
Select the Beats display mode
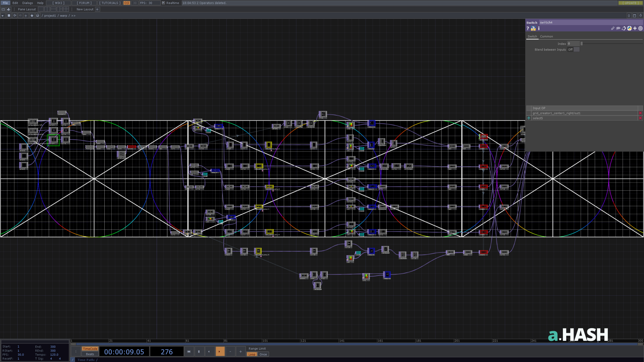pyautogui.click(x=90, y=354)
